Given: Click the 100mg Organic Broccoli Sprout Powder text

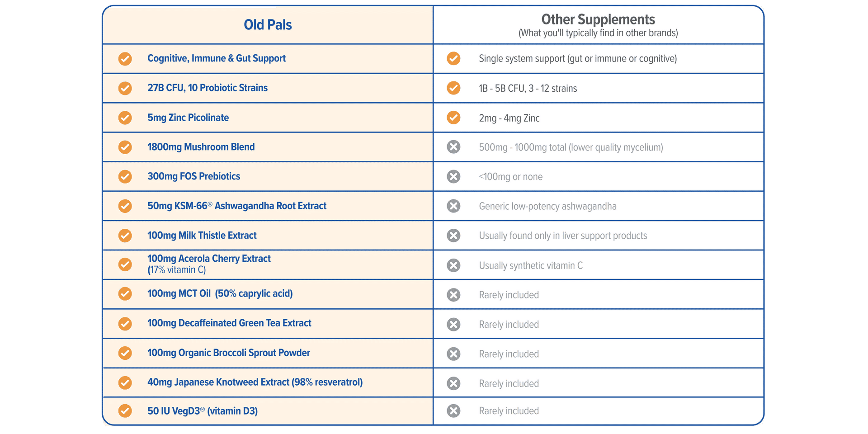Looking at the screenshot, I should (x=229, y=353).
